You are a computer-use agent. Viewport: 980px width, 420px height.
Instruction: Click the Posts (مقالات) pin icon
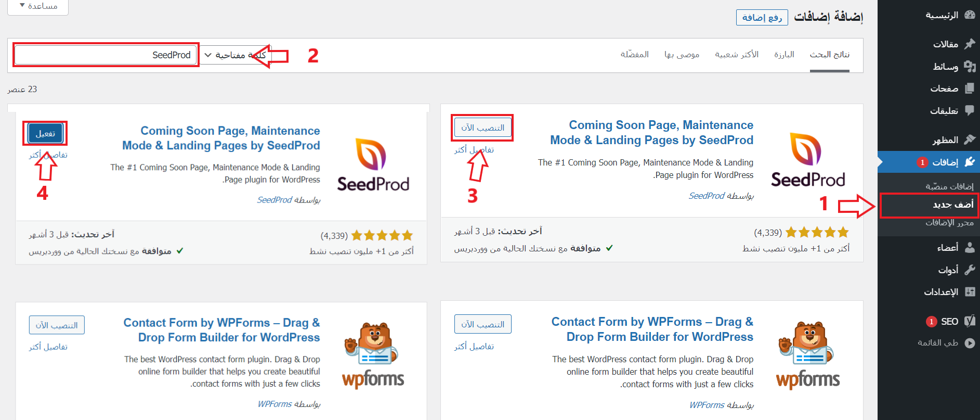point(970,44)
